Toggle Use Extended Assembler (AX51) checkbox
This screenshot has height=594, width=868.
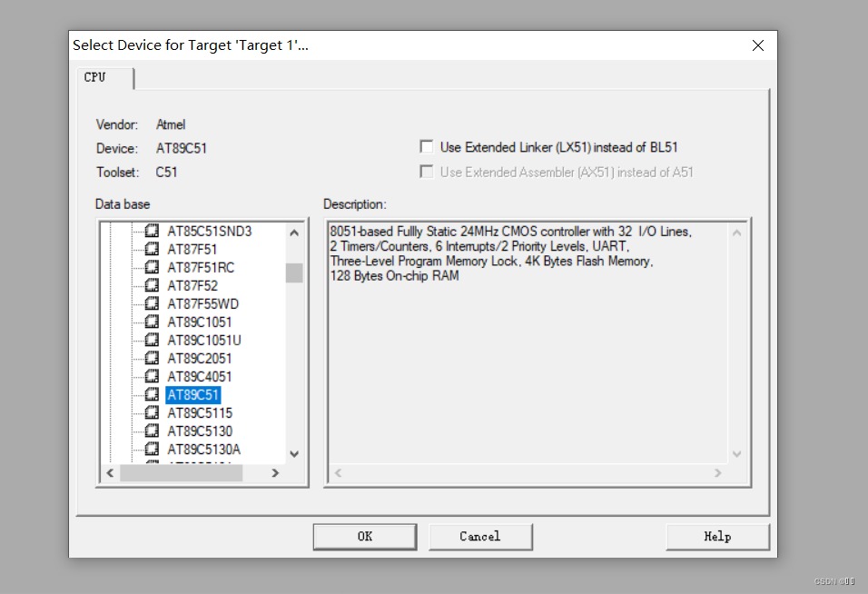pos(426,172)
